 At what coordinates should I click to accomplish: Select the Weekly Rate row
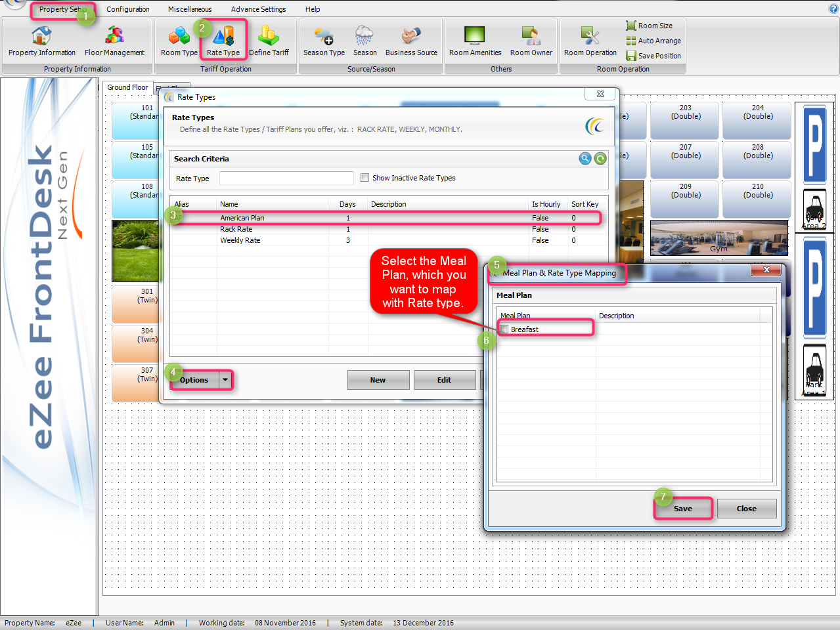[387, 240]
